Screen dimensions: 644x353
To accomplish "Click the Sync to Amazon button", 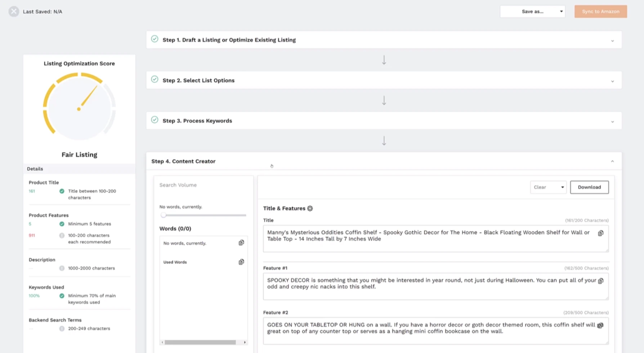I will 600,12.
